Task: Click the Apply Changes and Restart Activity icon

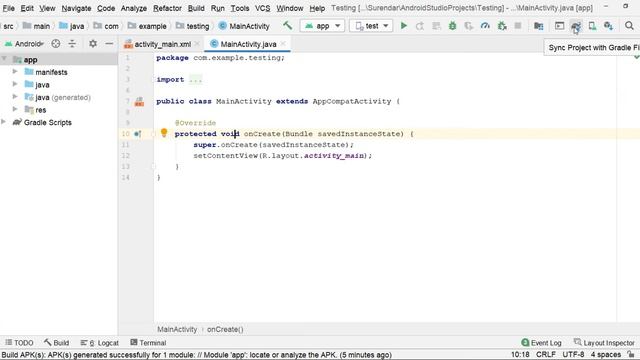Action: (420, 26)
